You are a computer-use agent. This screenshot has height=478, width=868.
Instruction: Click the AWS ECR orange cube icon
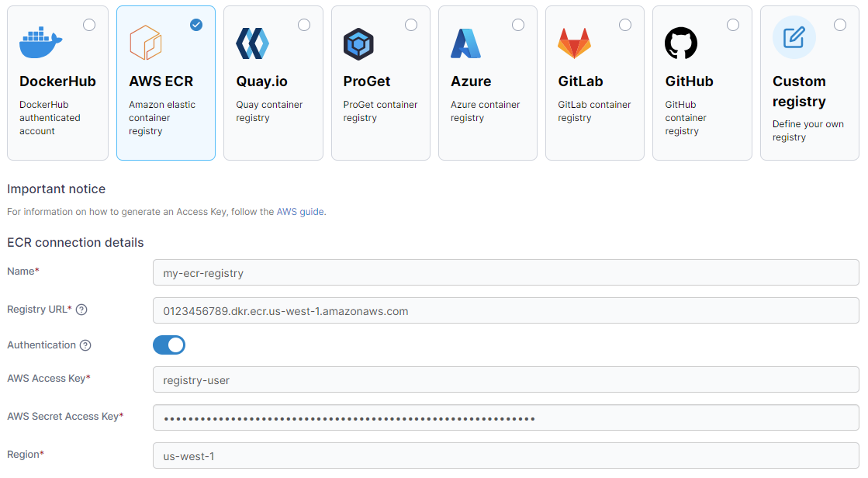tap(145, 43)
